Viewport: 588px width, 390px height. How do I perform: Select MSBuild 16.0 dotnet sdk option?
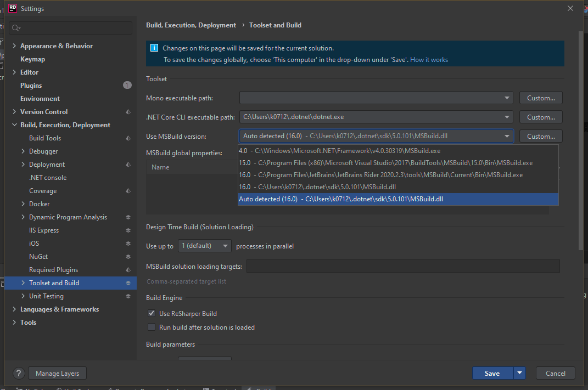coord(398,187)
